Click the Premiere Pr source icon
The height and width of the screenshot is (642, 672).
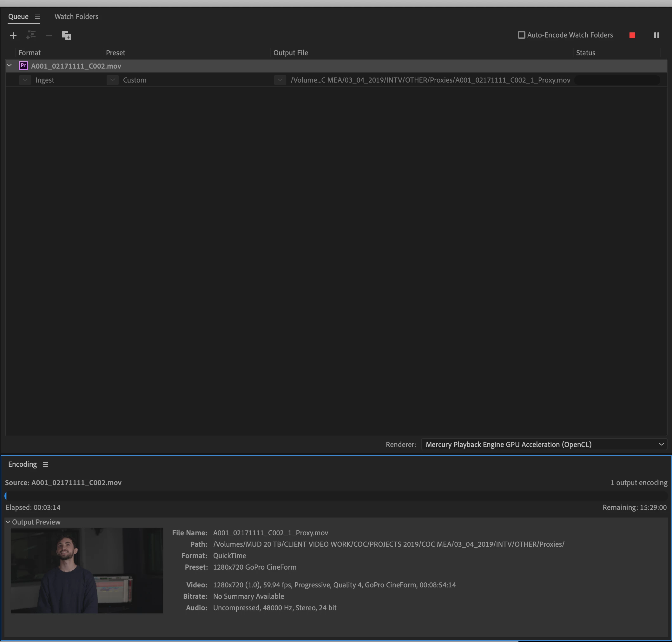tap(23, 66)
